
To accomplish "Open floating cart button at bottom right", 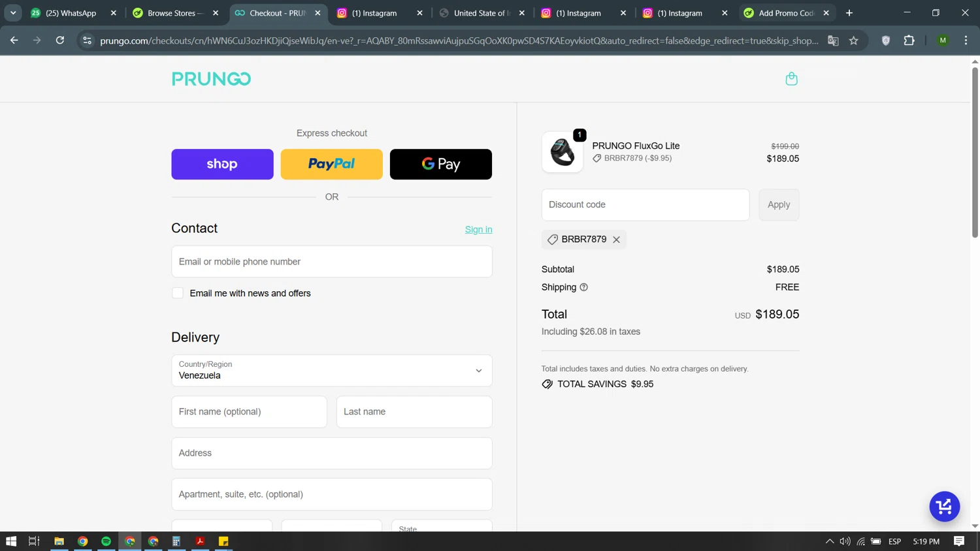I will pyautogui.click(x=944, y=507).
